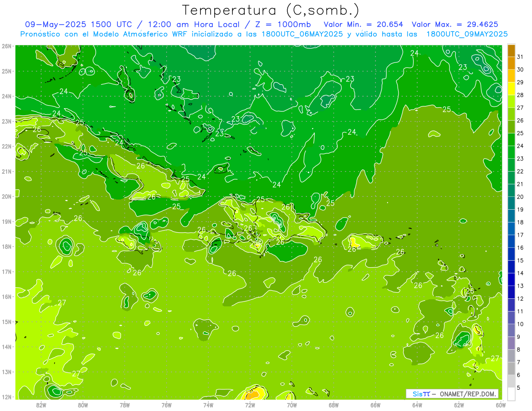Click the colorbar label 20

(x=520, y=197)
